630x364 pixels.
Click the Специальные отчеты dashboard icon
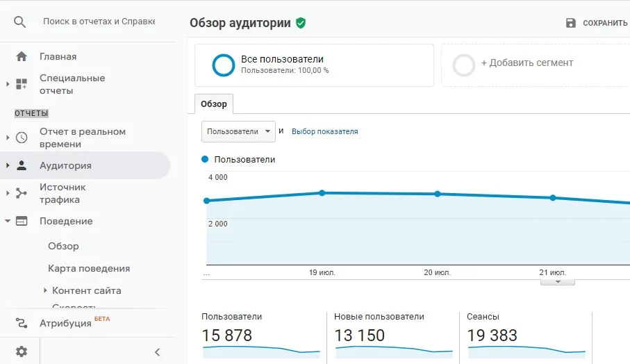click(22, 84)
